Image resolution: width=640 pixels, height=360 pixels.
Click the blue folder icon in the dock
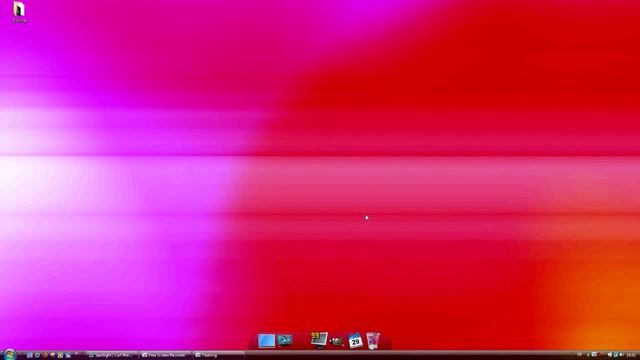(x=266, y=341)
